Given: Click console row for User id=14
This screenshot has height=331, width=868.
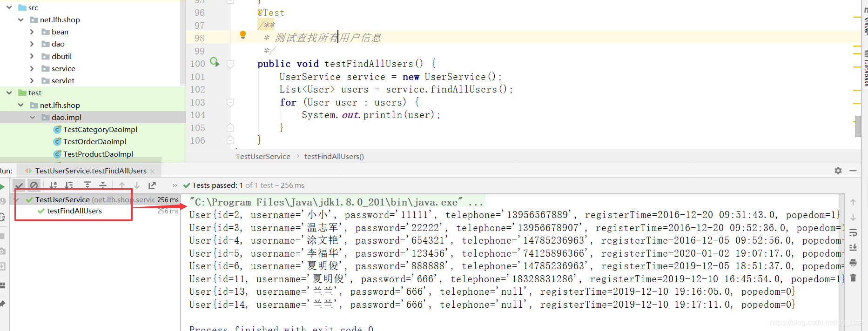Looking at the screenshot, I should tap(492, 305).
